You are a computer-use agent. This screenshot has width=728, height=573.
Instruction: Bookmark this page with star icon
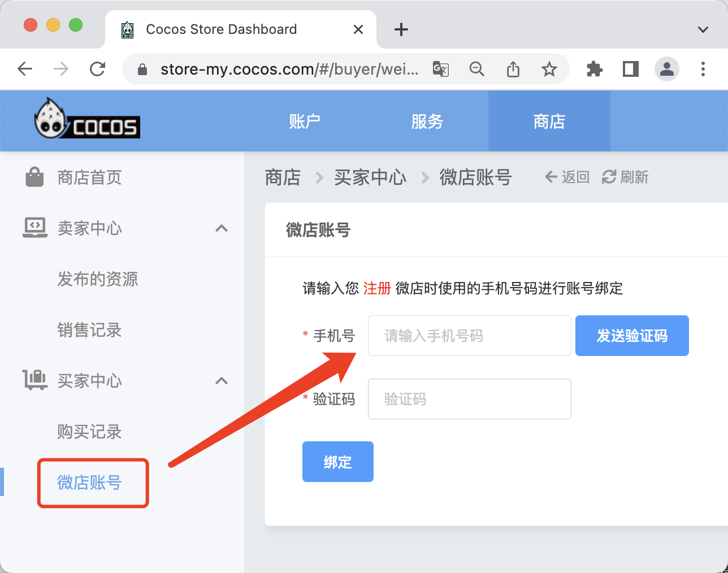[x=549, y=69]
